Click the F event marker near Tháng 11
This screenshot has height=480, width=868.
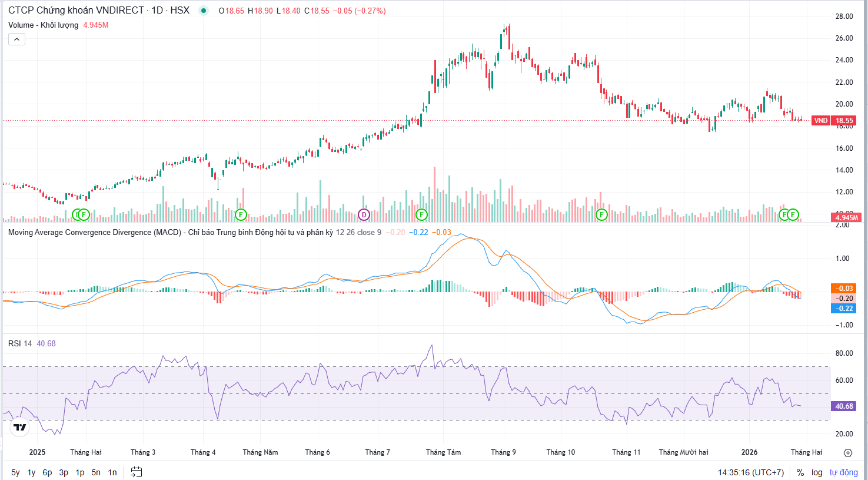tap(601, 215)
